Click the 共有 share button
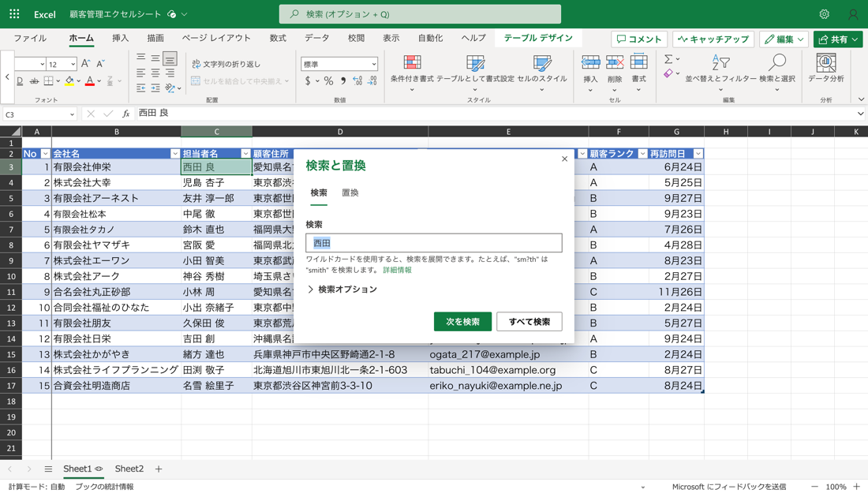This screenshot has height=493, width=868. point(838,39)
